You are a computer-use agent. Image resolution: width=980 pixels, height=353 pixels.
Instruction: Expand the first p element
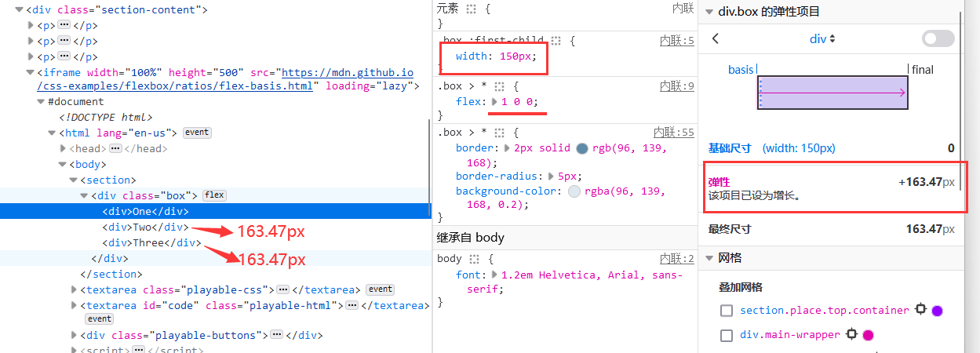coord(31,25)
